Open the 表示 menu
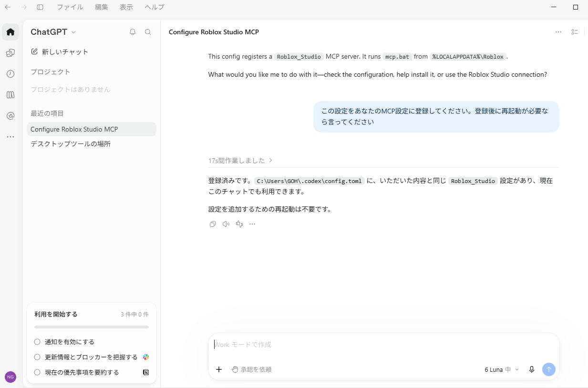Screen dimensions: 588x388 126,7
